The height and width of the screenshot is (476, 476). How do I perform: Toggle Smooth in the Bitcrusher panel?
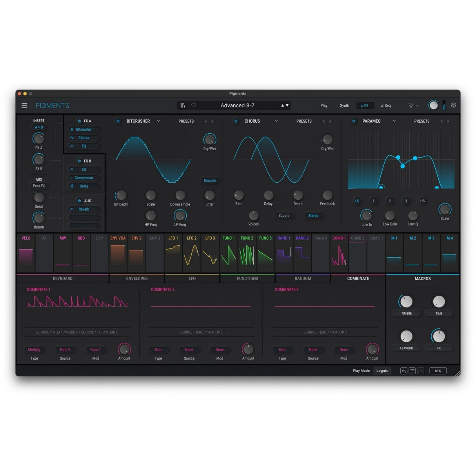209,180
